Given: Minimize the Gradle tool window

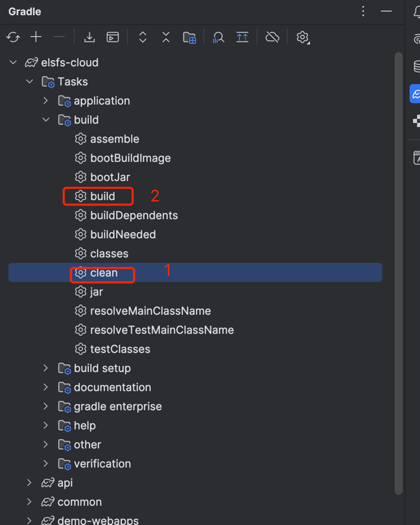Looking at the screenshot, I should 387,12.
